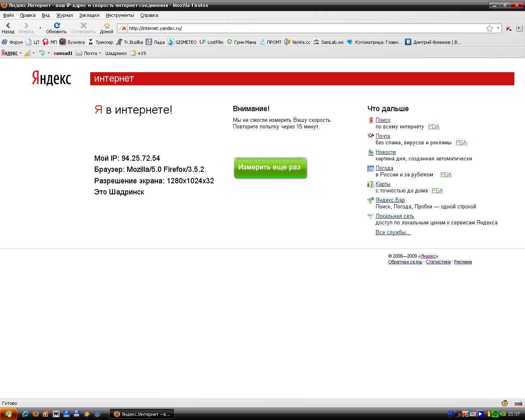
Task: Open the Форум bookmark
Action: click(12, 42)
